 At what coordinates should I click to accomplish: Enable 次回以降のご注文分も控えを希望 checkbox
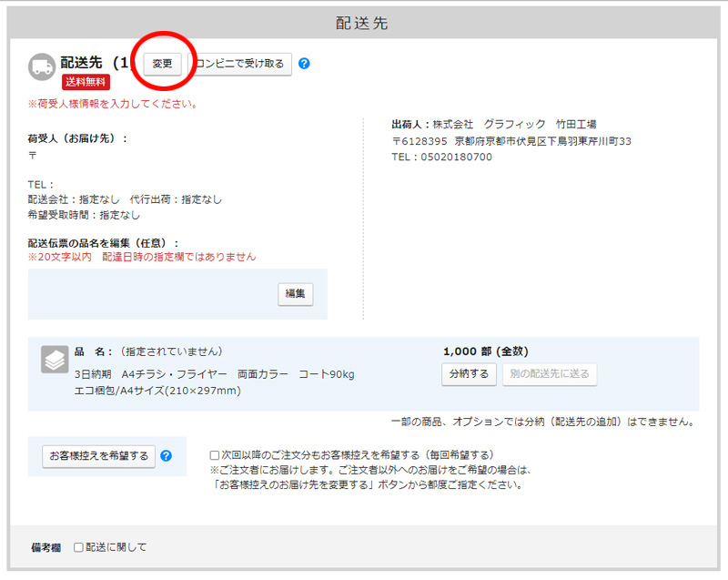coord(215,454)
